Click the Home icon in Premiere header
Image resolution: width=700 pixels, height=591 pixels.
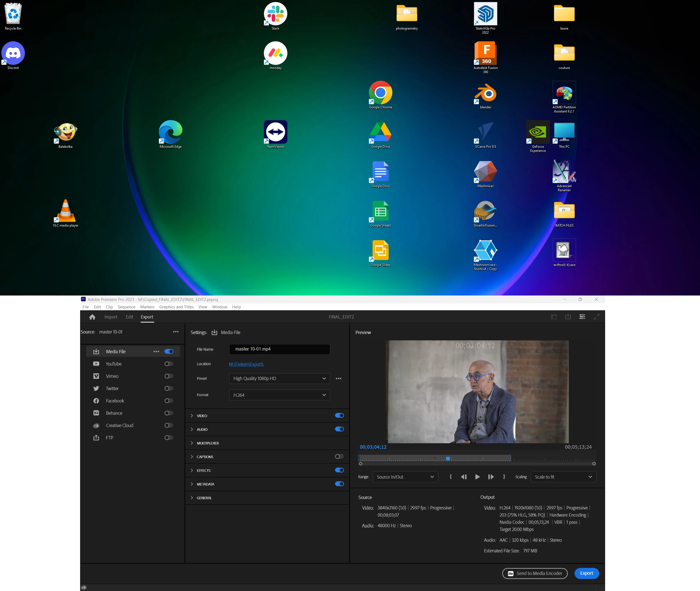pos(92,317)
